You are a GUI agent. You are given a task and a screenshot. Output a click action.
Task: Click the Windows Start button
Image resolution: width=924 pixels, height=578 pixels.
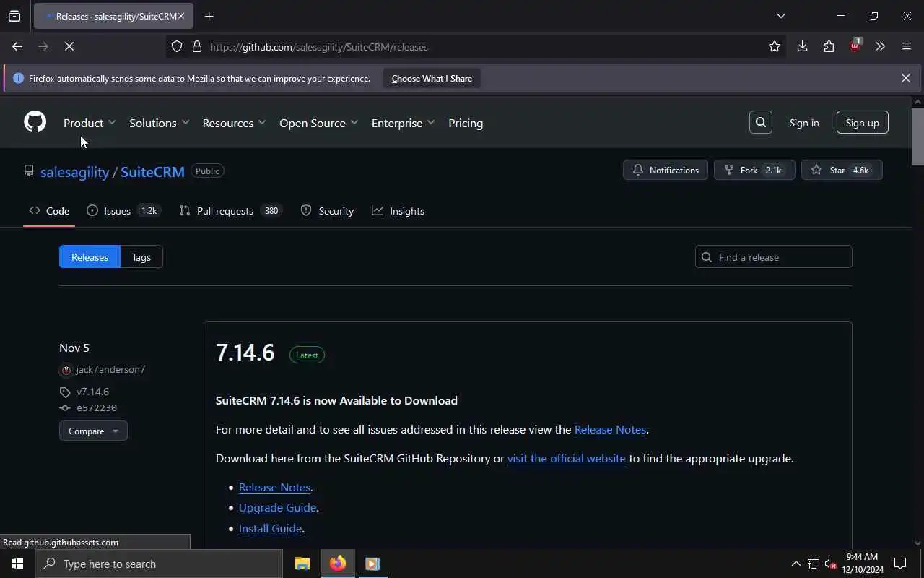pos(17,564)
